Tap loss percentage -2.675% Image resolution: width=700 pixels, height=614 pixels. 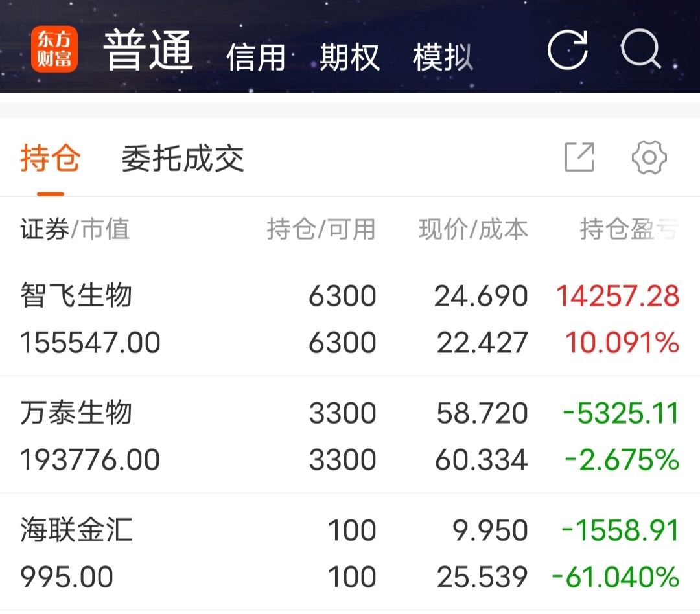622,460
